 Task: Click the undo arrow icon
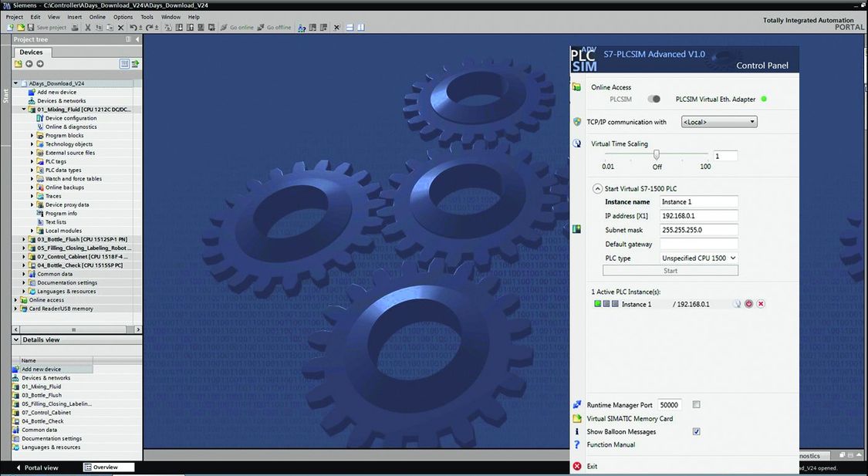[133, 27]
